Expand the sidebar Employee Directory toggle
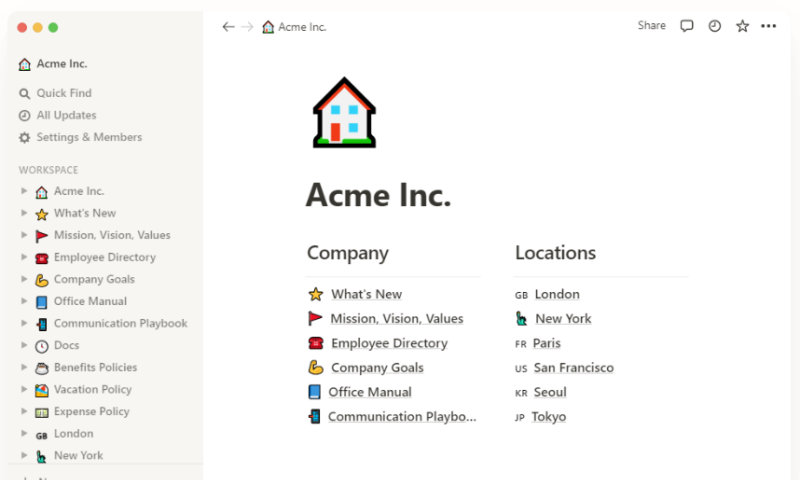 pyautogui.click(x=23, y=257)
